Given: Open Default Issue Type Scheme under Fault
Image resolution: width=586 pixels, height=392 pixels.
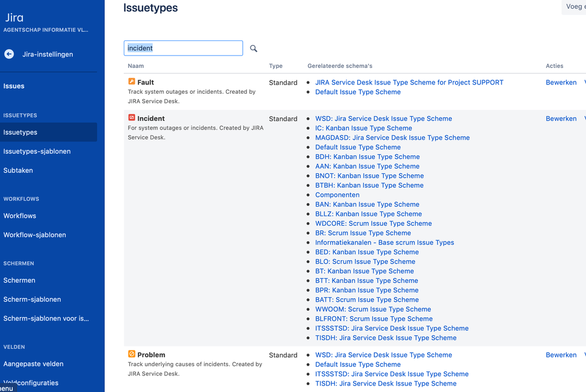Looking at the screenshot, I should pyautogui.click(x=358, y=92).
